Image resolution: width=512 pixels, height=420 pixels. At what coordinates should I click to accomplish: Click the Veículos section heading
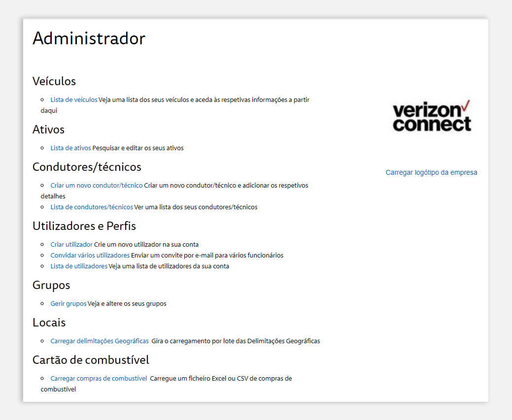[54, 81]
